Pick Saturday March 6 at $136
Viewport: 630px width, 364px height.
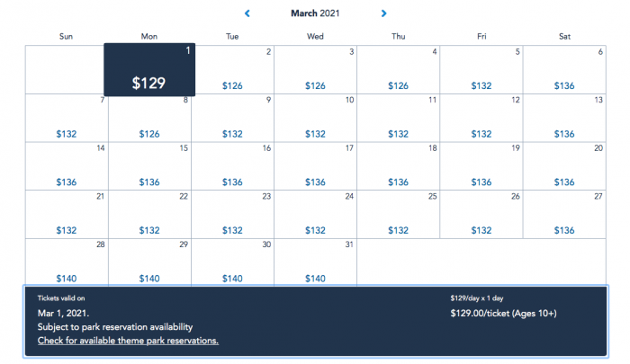(x=564, y=69)
